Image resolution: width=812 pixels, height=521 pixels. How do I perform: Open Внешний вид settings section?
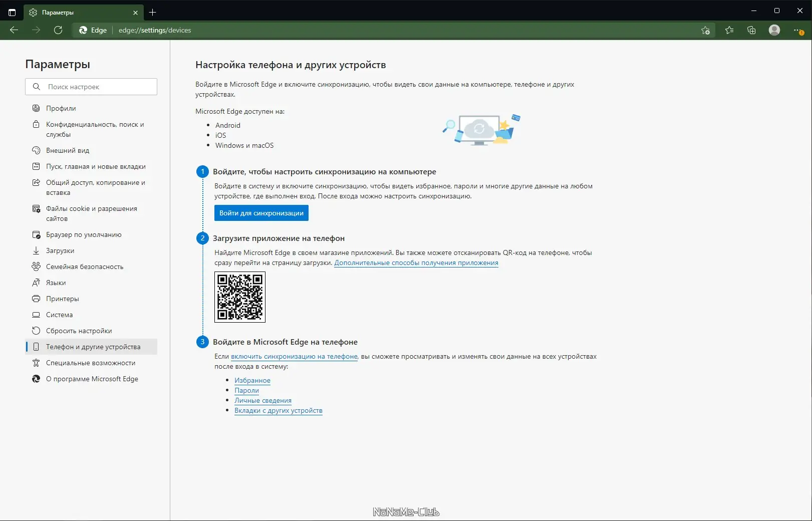[x=91, y=150]
